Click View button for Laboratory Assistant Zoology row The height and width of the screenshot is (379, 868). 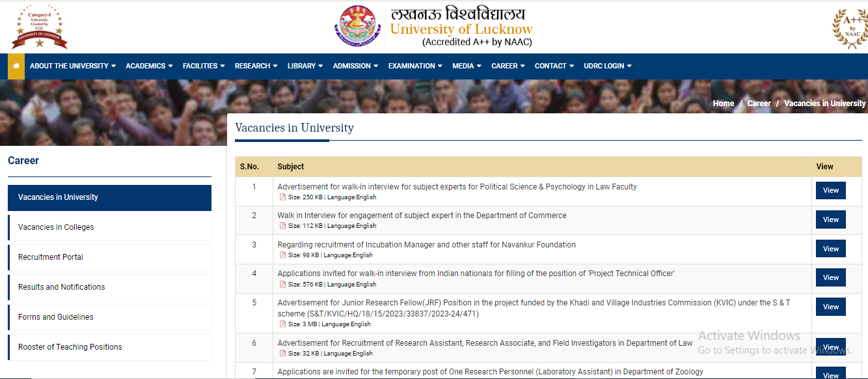[831, 374]
